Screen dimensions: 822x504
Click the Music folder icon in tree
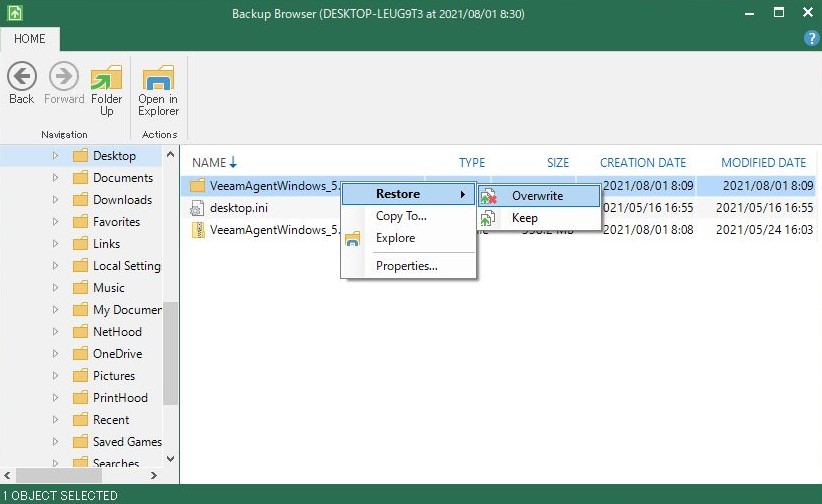[80, 288]
